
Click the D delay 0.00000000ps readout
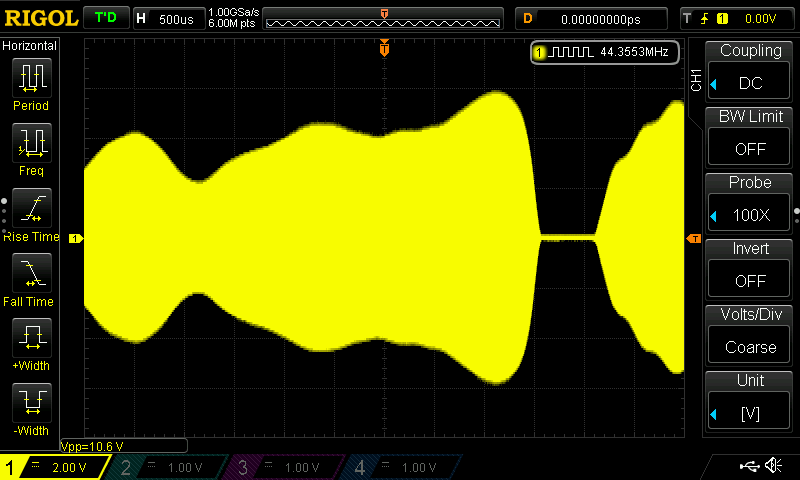point(591,19)
